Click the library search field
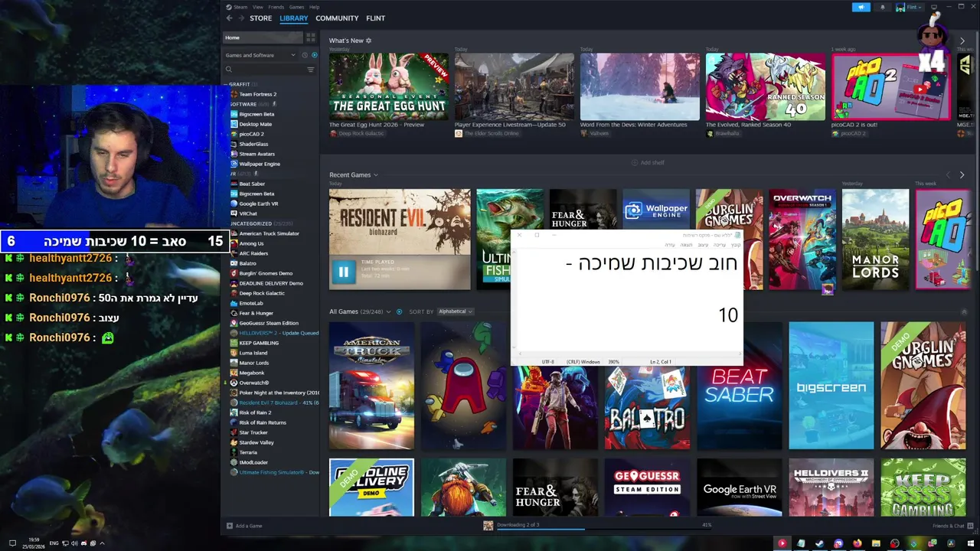 268,70
